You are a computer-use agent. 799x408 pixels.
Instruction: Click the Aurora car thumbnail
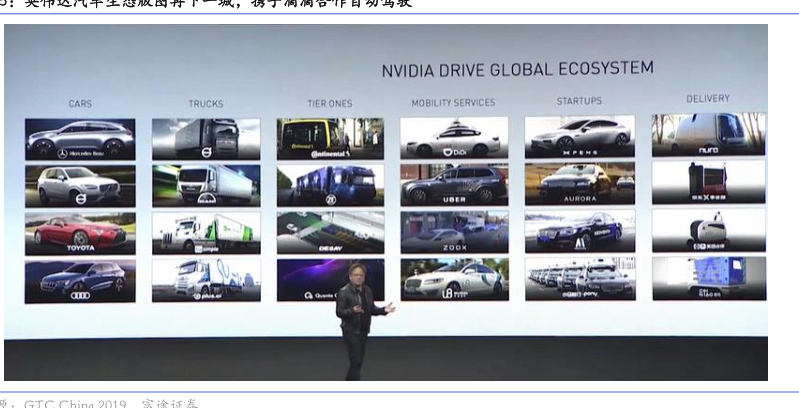point(580,183)
